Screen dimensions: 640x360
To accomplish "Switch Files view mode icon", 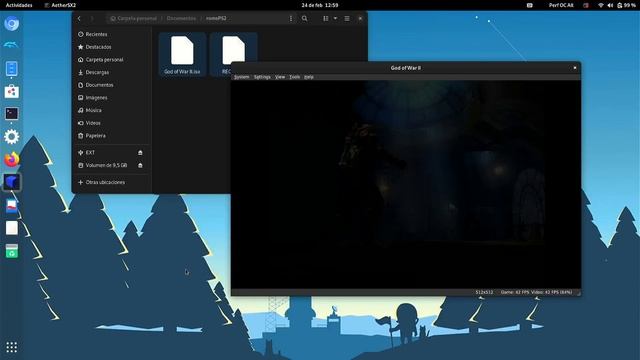I will pyautogui.click(x=326, y=18).
